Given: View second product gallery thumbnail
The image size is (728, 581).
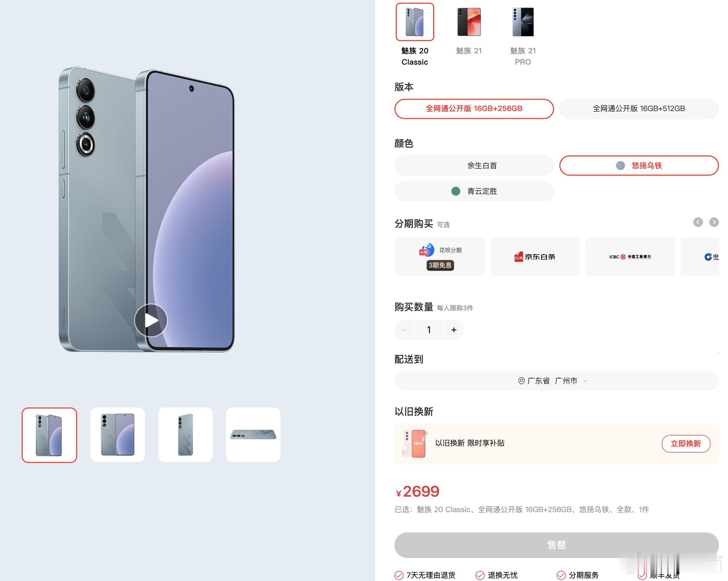Looking at the screenshot, I should coord(117,435).
